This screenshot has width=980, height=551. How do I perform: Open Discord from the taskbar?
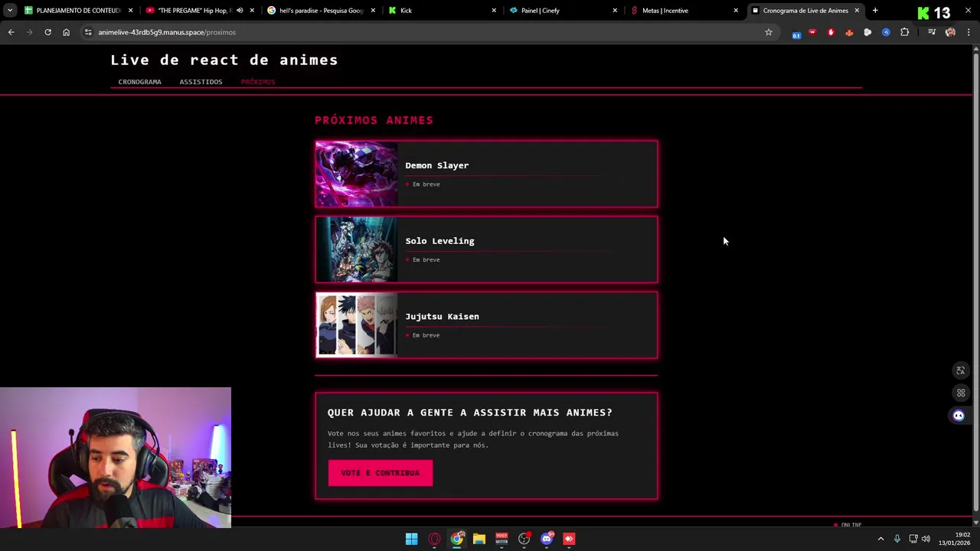[x=547, y=539]
